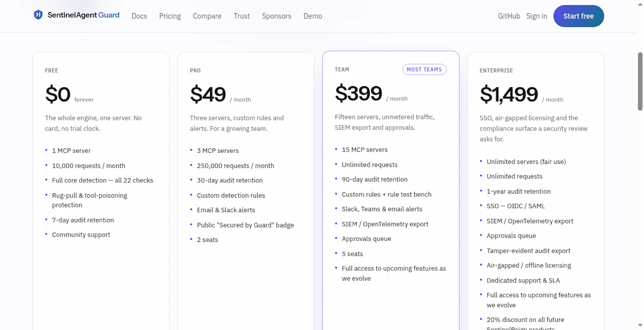Go to the Pricing page
The height and width of the screenshot is (330, 644).
coord(170,16)
